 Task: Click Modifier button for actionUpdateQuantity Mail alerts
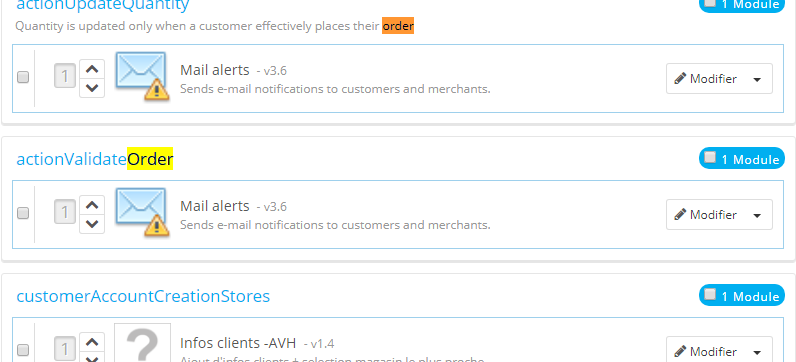(706, 79)
